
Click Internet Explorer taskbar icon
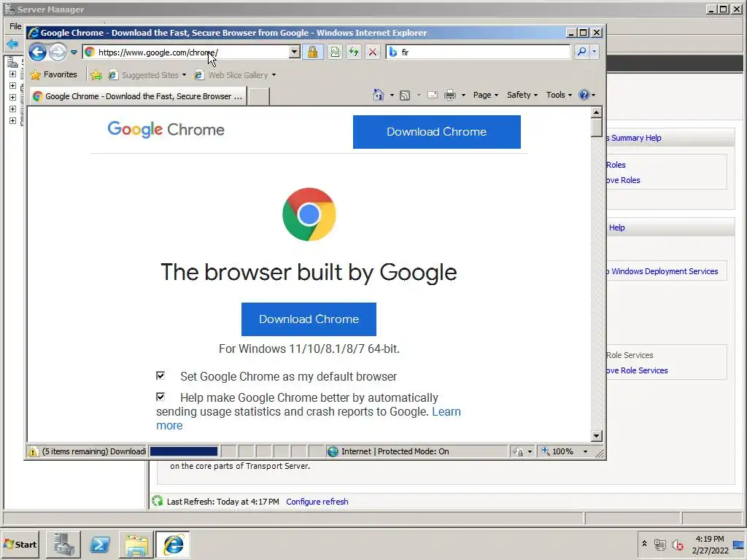pyautogui.click(x=173, y=544)
